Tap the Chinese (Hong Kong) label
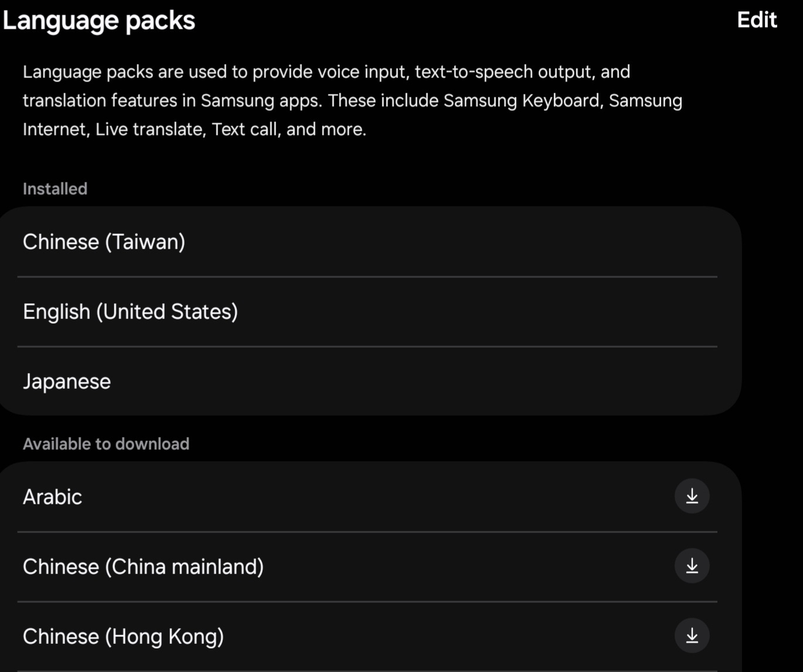 (x=123, y=637)
